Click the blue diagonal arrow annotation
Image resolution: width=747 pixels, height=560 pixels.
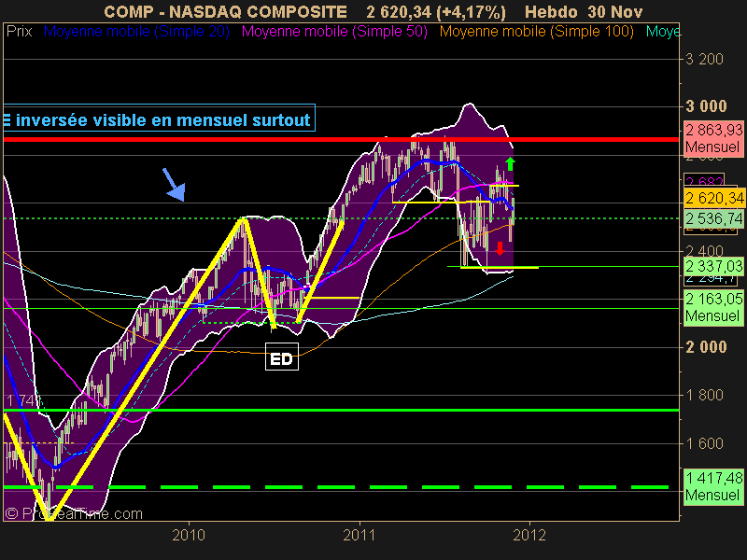[x=174, y=185]
